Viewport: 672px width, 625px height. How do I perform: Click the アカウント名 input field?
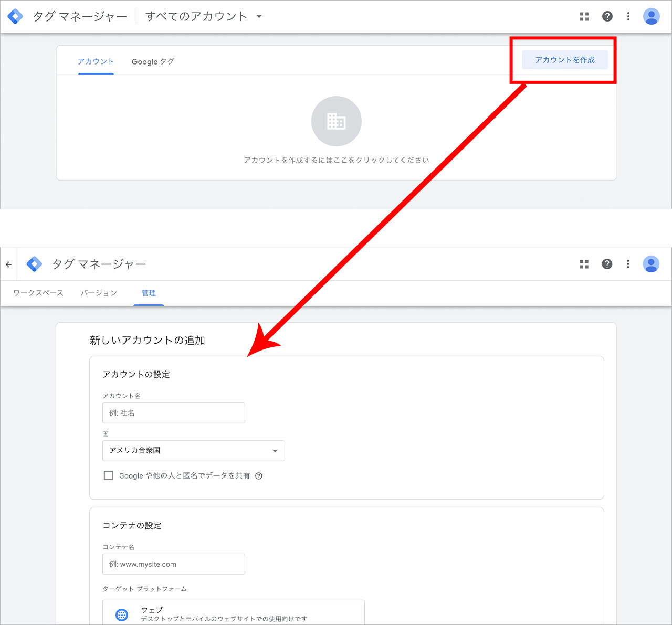coord(173,413)
